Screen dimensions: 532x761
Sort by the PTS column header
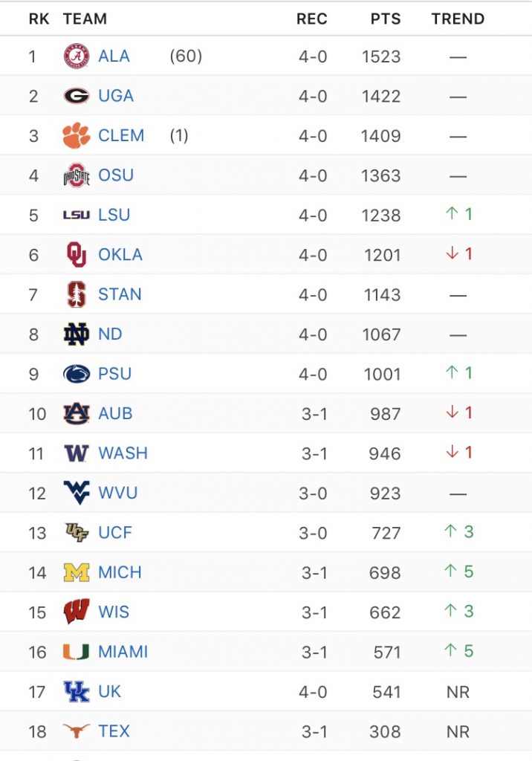[386, 19]
